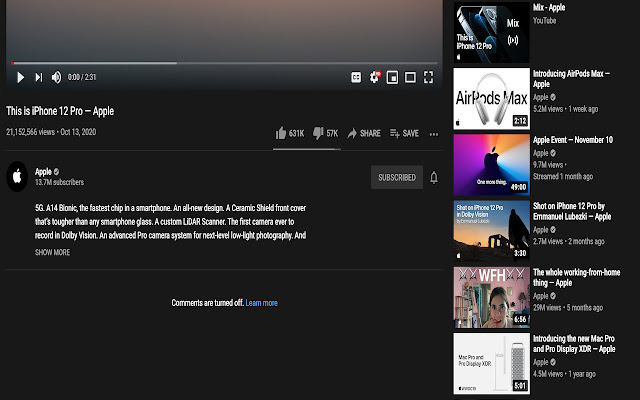Open the three-dot more actions menu
640x400 pixels.
pos(434,134)
